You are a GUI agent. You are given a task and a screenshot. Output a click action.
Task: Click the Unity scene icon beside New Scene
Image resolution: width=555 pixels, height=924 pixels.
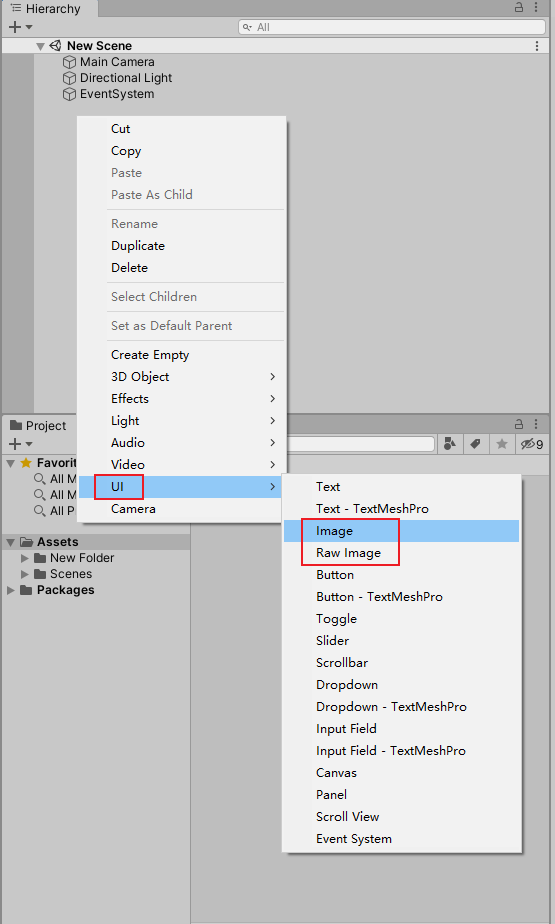(x=55, y=45)
